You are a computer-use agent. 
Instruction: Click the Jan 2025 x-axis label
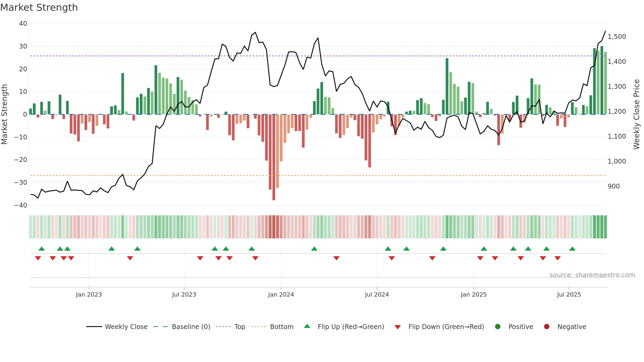point(474,294)
